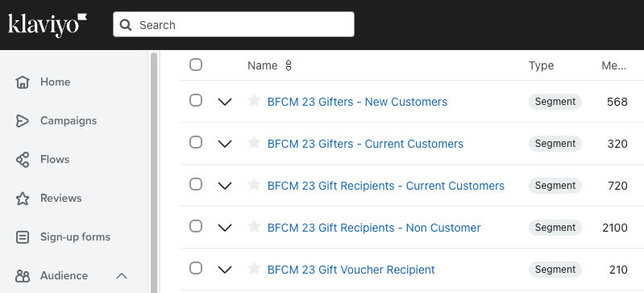Click the Sign-up forms icon
The height and width of the screenshot is (293, 644).
pos(23,237)
